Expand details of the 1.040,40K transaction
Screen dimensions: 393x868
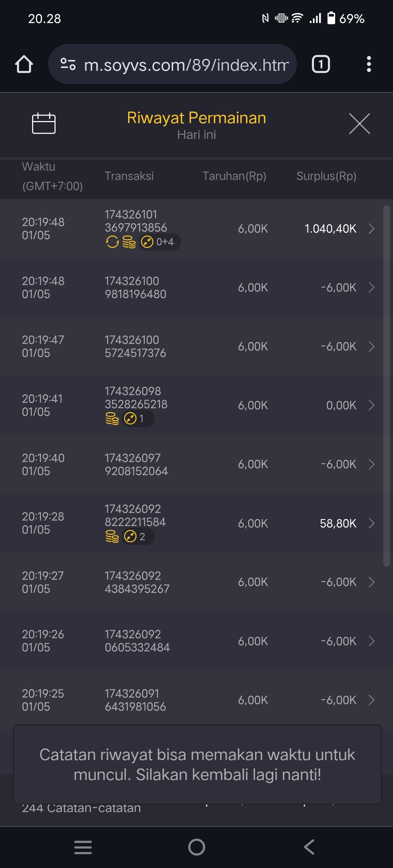point(371,229)
